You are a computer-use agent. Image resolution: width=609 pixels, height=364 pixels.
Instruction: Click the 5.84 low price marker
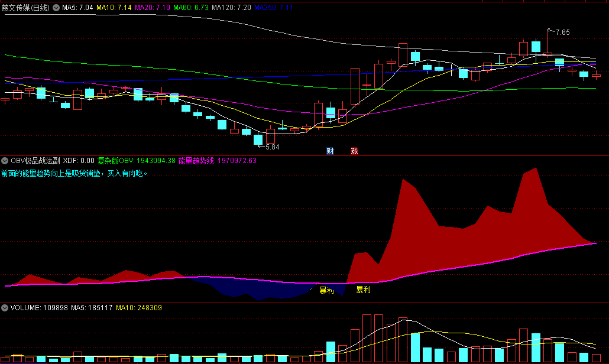pyautogui.click(x=272, y=147)
